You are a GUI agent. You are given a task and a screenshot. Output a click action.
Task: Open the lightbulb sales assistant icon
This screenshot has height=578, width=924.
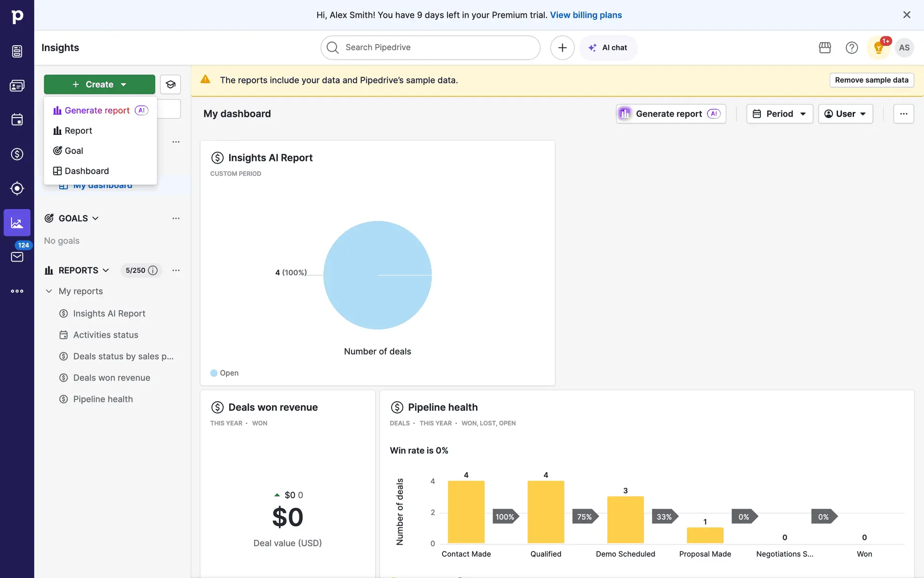pyautogui.click(x=878, y=48)
